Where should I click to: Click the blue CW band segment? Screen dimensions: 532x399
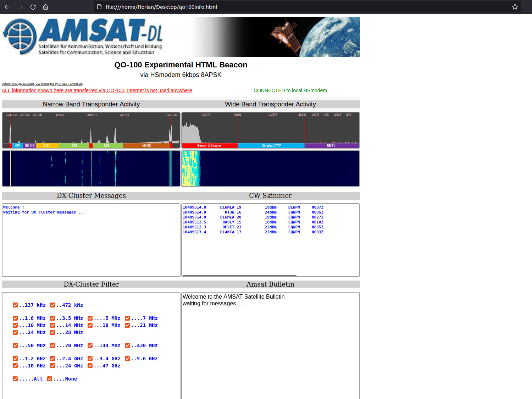click(17, 146)
